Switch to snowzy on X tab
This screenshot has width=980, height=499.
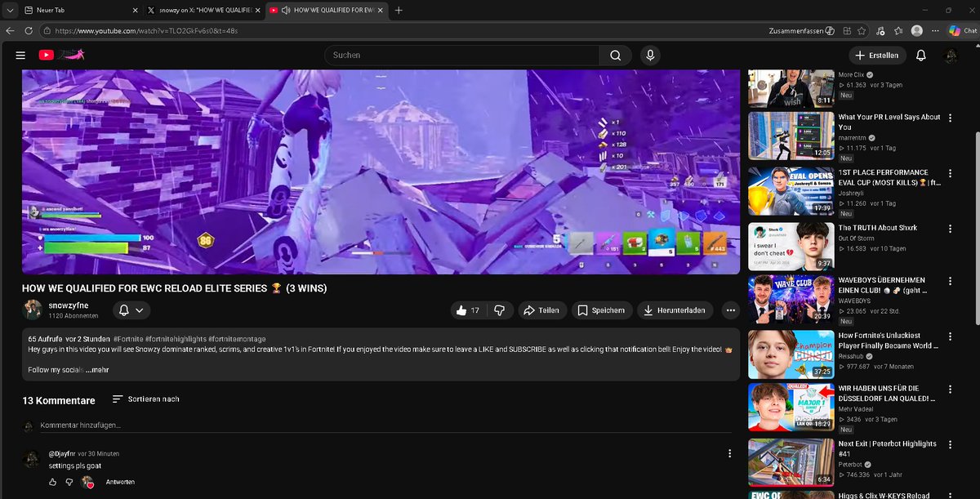pyautogui.click(x=203, y=11)
